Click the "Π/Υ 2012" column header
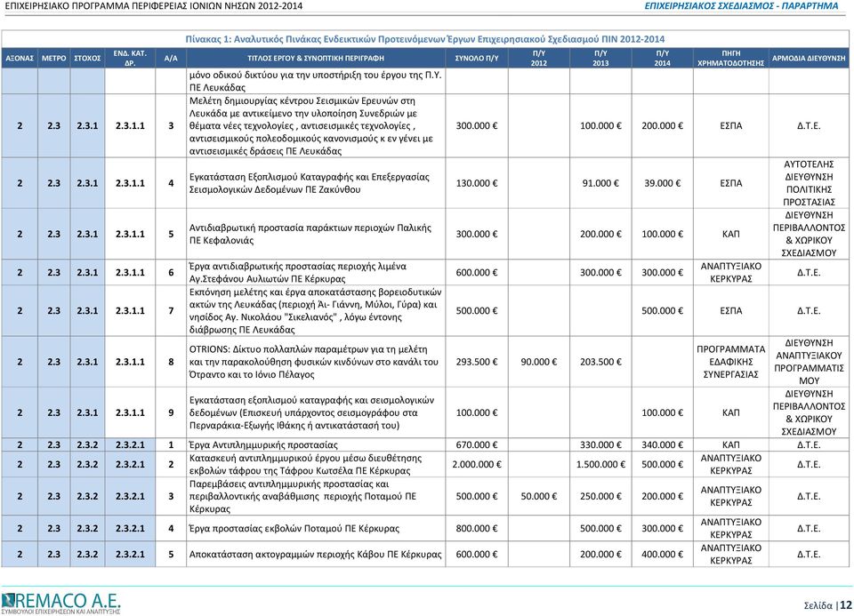This screenshot has height=616, width=854. pos(539,59)
